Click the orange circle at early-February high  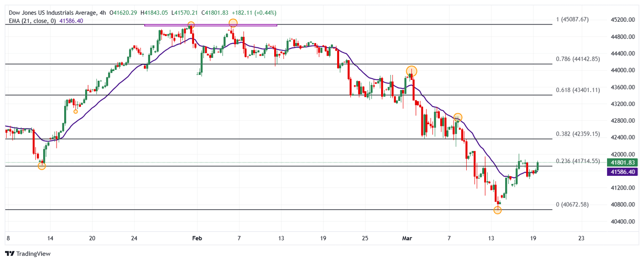233,23
